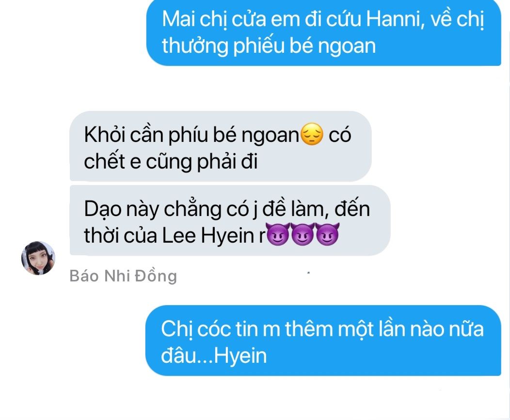Image resolution: width=510 pixels, height=420 pixels.
Task: Click the text một lần nào nữa
Action: (411, 329)
